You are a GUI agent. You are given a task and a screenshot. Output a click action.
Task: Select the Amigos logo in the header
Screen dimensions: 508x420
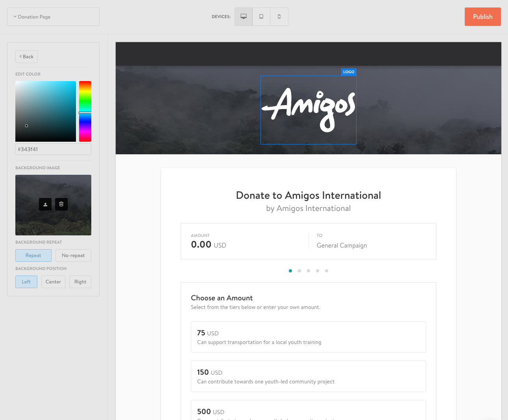pyautogui.click(x=308, y=110)
